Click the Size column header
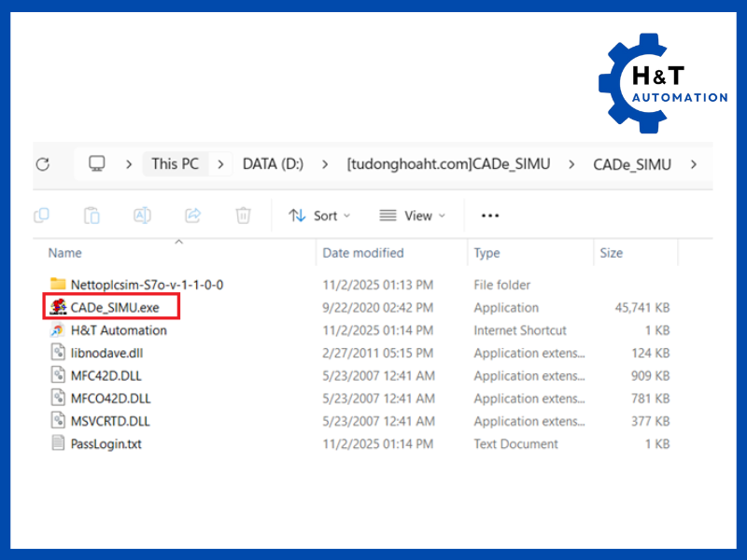 click(612, 253)
